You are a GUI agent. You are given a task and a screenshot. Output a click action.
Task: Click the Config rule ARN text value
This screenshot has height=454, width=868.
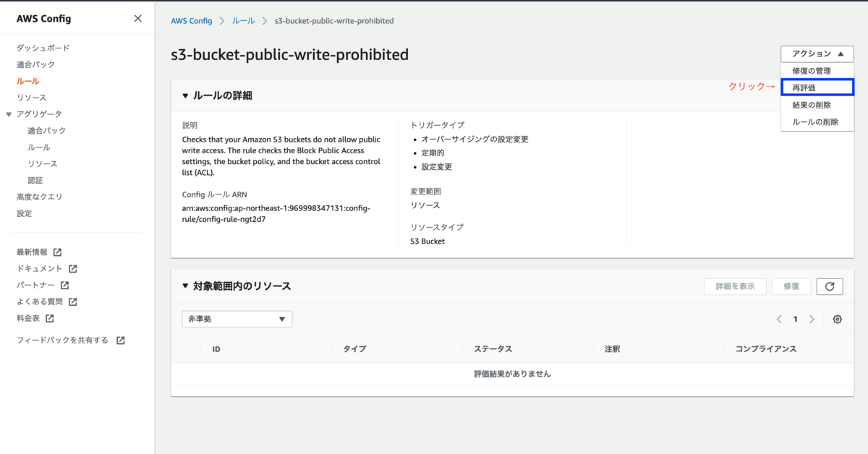pos(276,213)
